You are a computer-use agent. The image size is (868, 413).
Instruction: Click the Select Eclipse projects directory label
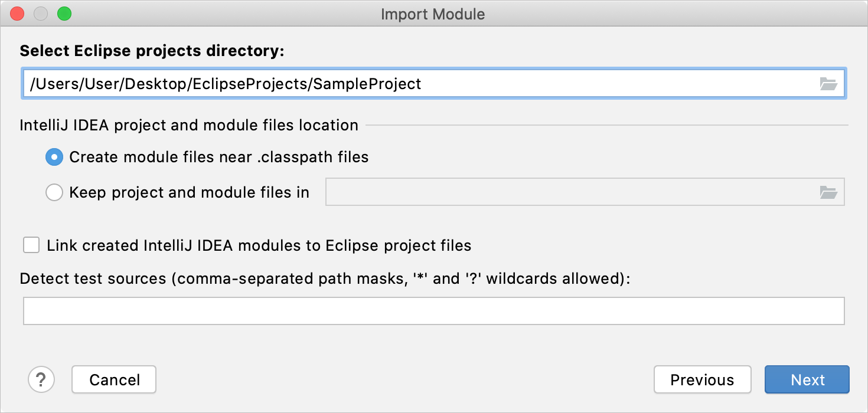[x=152, y=51]
